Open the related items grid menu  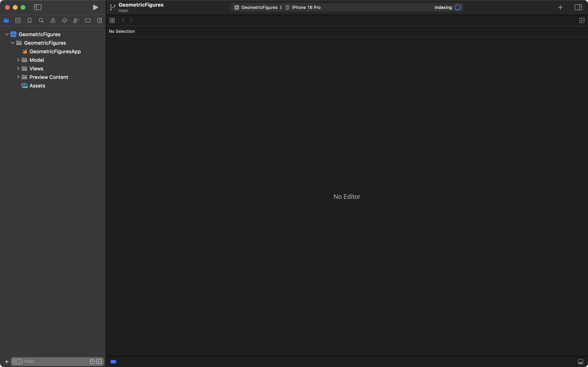coord(112,21)
